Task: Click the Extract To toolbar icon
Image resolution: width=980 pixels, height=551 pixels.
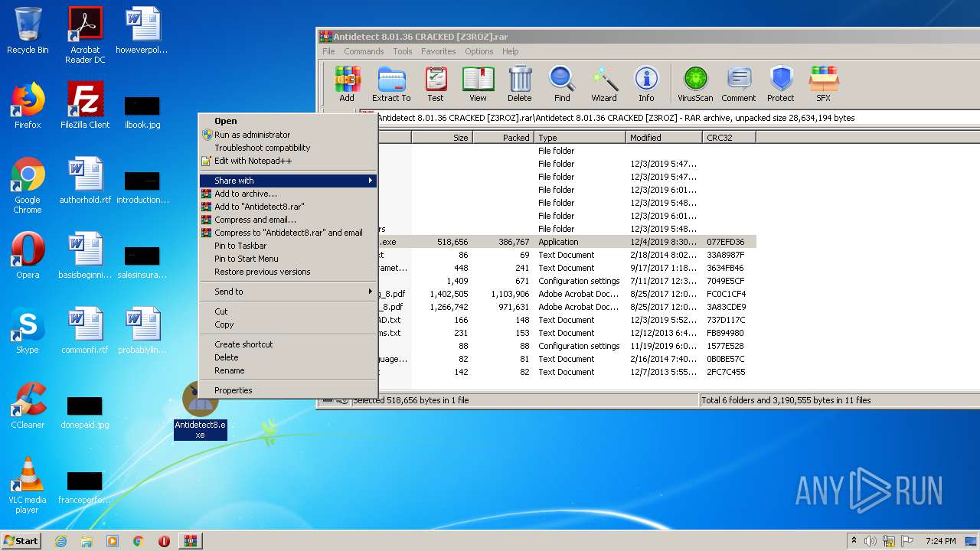Action: [391, 84]
